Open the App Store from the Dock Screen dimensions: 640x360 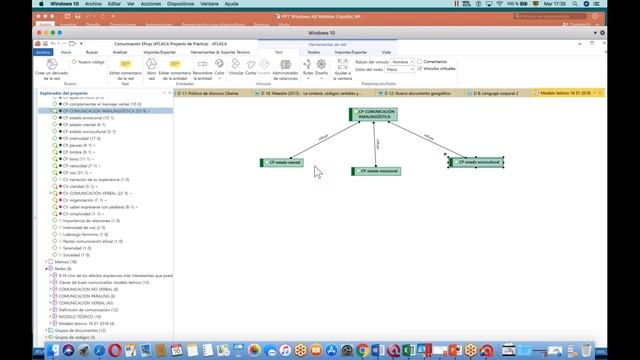331,350
